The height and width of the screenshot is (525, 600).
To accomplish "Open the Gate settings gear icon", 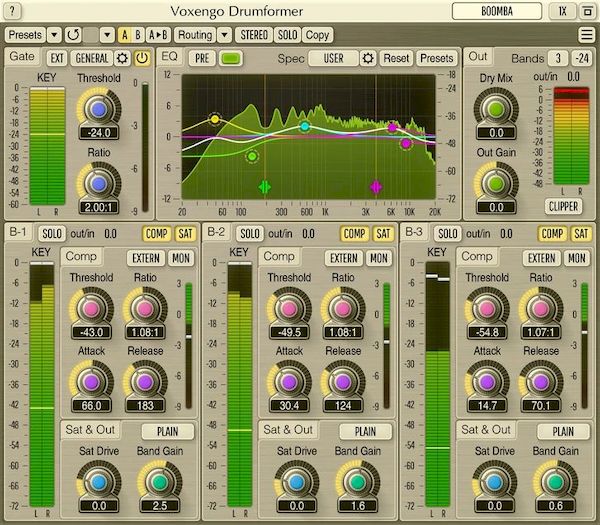I will pyautogui.click(x=123, y=58).
